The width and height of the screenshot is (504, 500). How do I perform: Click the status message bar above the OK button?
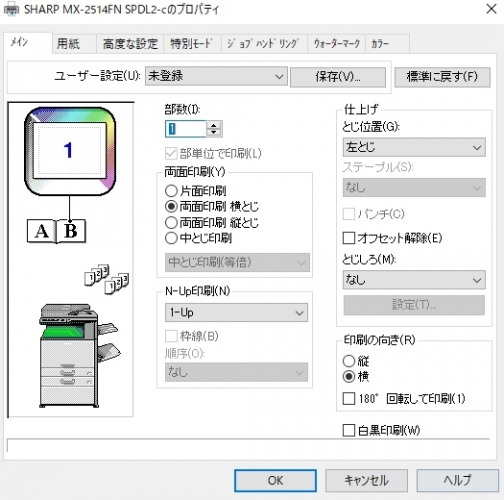248,446
